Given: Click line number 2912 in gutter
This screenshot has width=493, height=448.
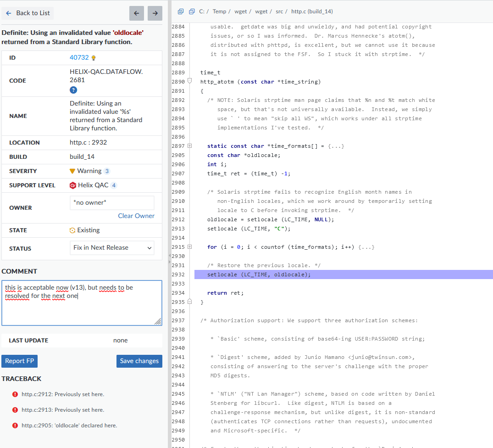Looking at the screenshot, I should [x=178, y=219].
